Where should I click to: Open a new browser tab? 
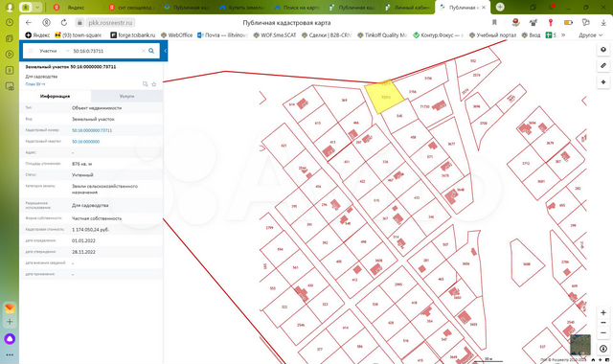[500, 7]
